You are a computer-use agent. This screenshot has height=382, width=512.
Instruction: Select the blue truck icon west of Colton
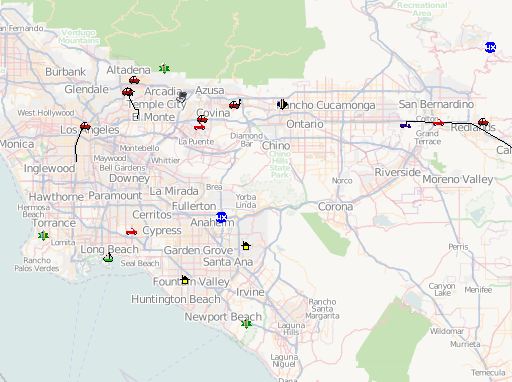click(x=405, y=125)
